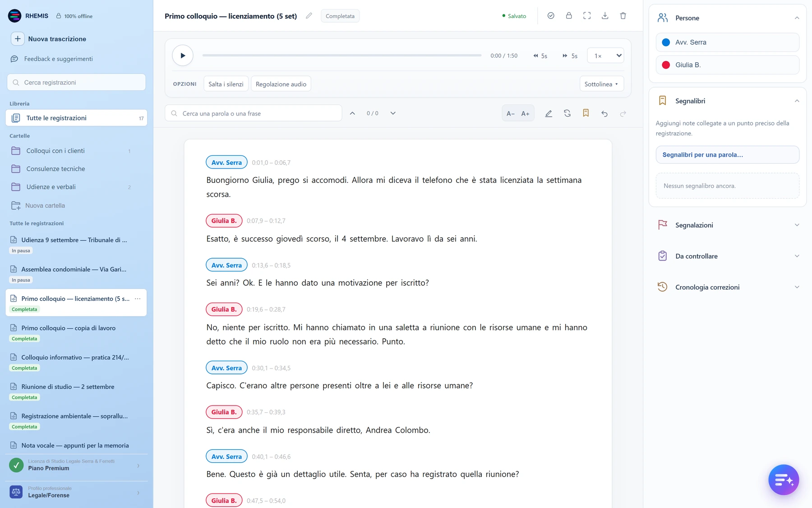The width and height of the screenshot is (812, 508).
Task: Click the Segnalazioni flag icon
Action: [662, 225]
